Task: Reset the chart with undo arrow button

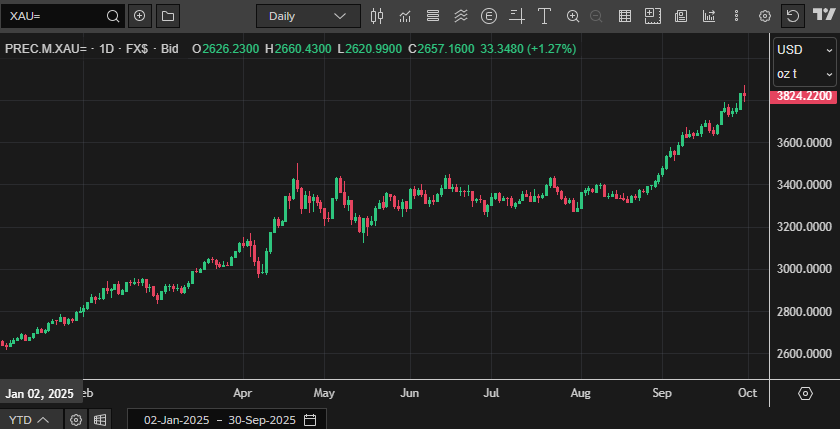Action: click(x=793, y=16)
